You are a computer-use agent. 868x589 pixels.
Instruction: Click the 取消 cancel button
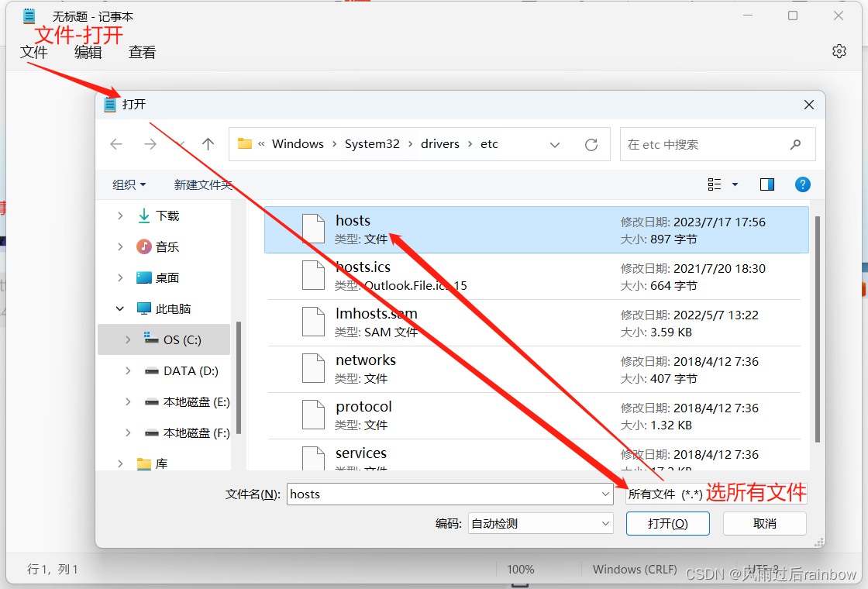tap(764, 524)
